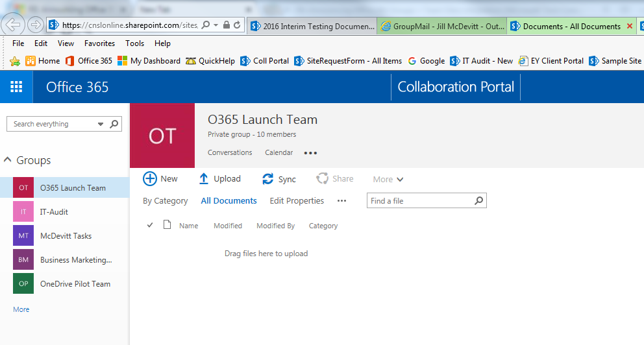Sort by the Modified column header
Image resolution: width=644 pixels, height=345 pixels.
[227, 226]
